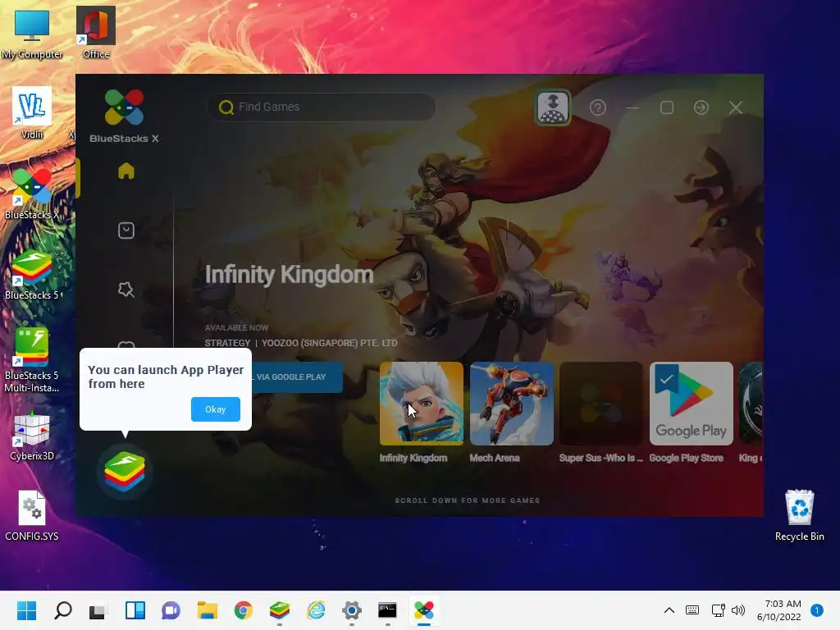
Task: Open volume control in system tray
Action: click(738, 610)
